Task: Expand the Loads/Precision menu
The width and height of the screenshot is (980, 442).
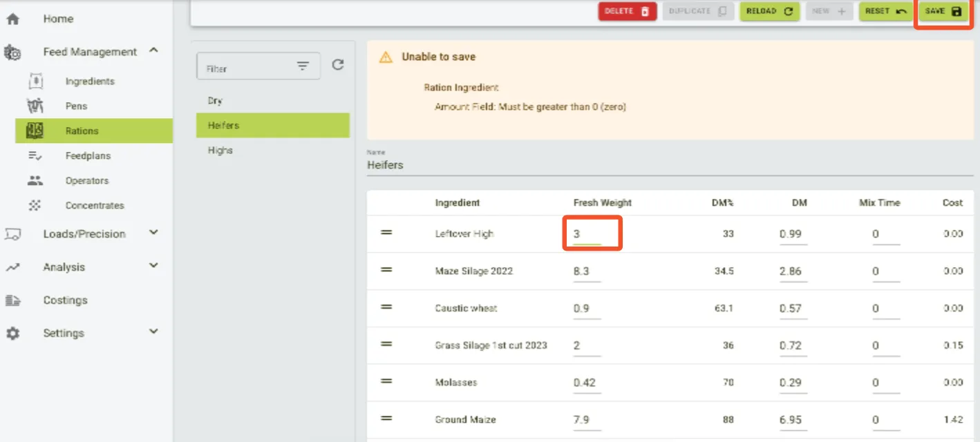Action: pyautogui.click(x=153, y=233)
